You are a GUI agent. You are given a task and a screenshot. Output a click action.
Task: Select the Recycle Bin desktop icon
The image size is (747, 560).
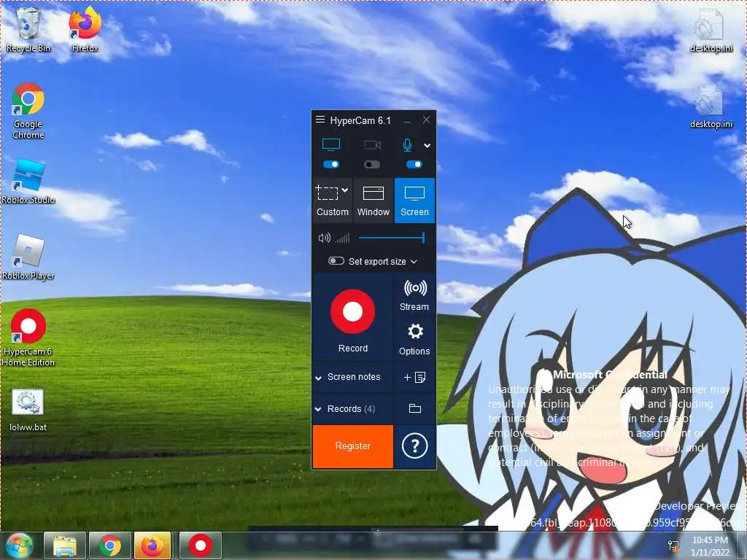point(28,29)
